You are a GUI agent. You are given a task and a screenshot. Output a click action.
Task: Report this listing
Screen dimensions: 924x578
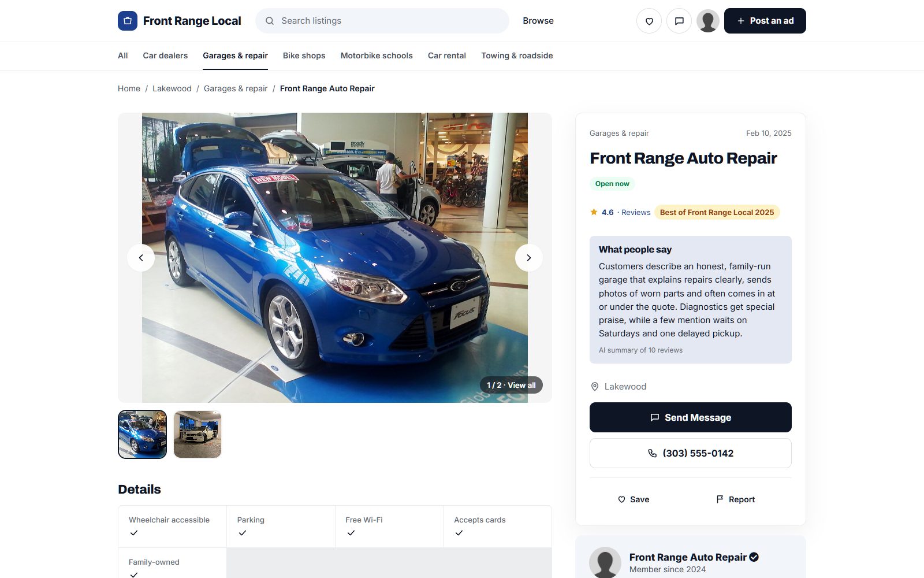pos(736,499)
